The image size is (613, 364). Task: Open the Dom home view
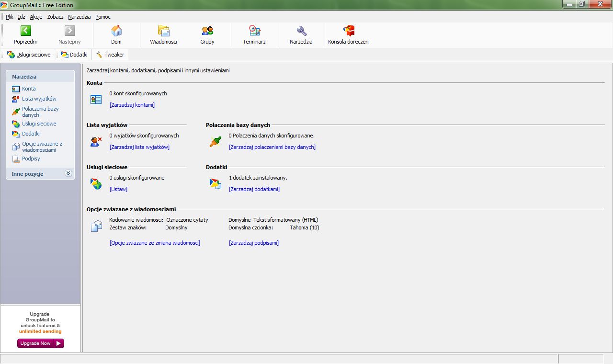tap(116, 35)
